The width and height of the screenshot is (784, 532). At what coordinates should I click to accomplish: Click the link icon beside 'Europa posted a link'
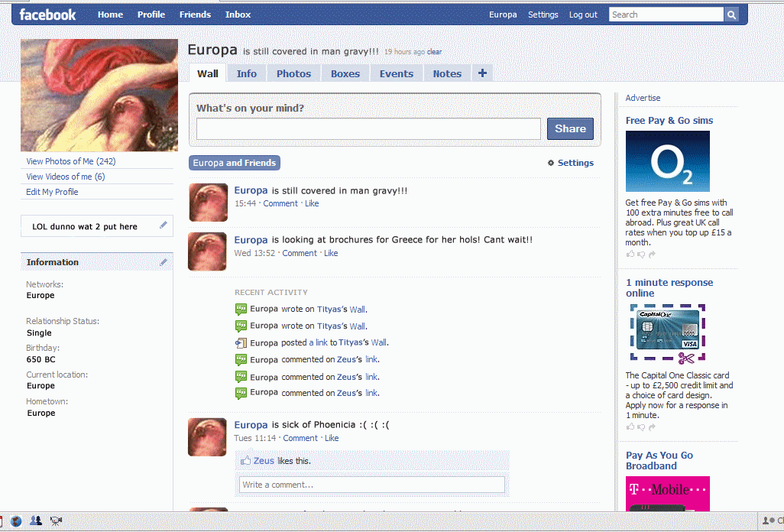pos(241,342)
